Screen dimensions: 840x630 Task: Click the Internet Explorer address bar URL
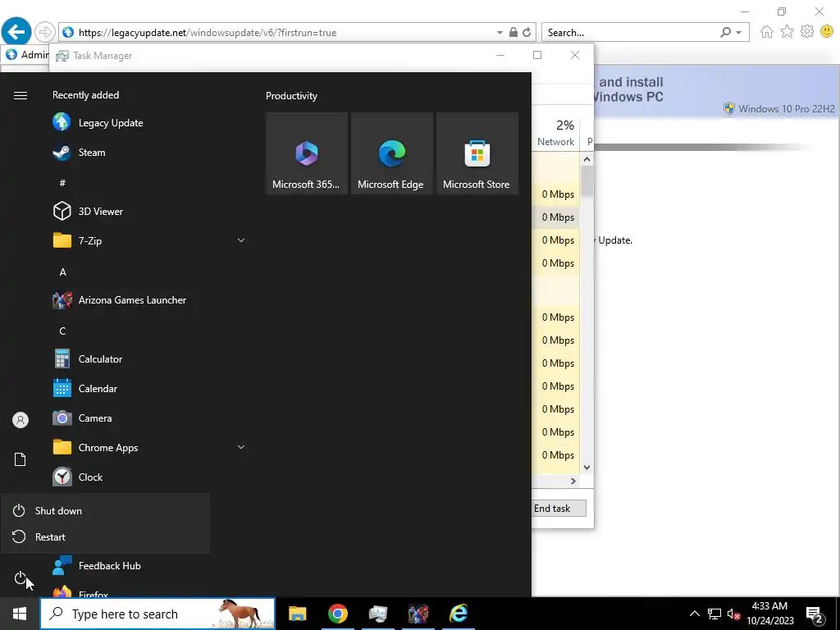tap(208, 33)
